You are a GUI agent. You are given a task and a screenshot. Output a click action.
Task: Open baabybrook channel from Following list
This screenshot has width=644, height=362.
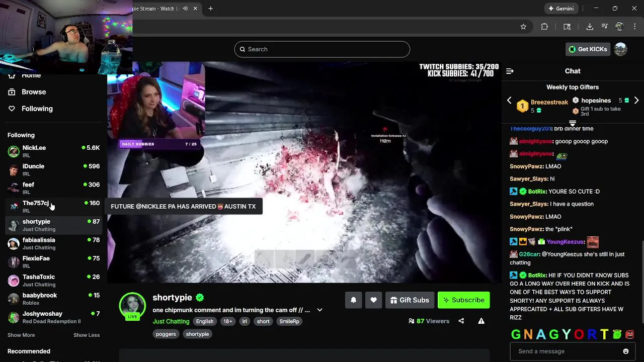(53, 299)
